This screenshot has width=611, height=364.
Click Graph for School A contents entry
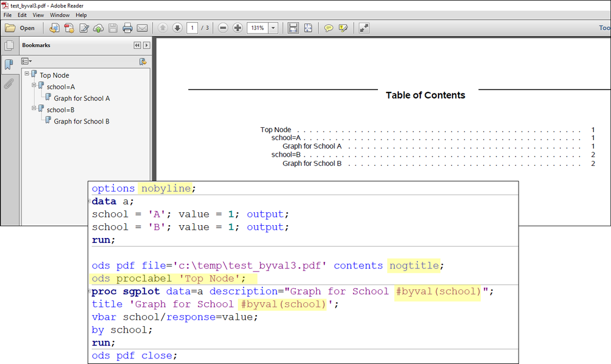pos(312,146)
